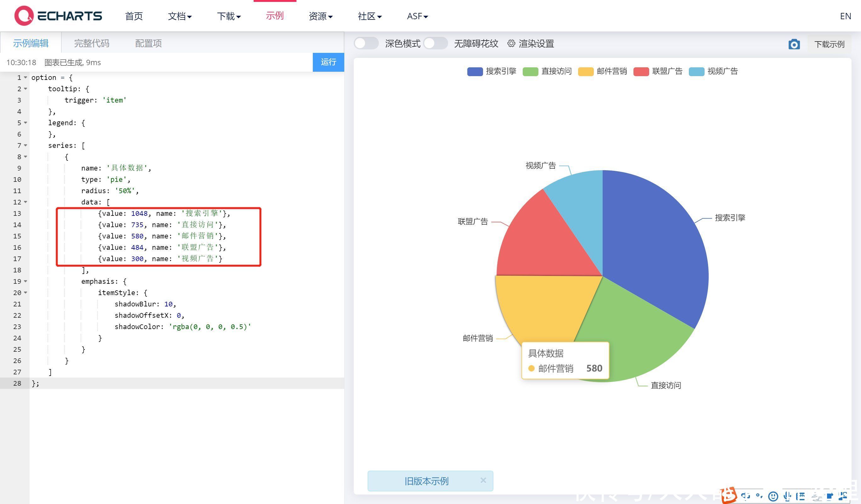Open the 资源 dropdown menu
This screenshot has height=504, width=861.
coord(320,16)
